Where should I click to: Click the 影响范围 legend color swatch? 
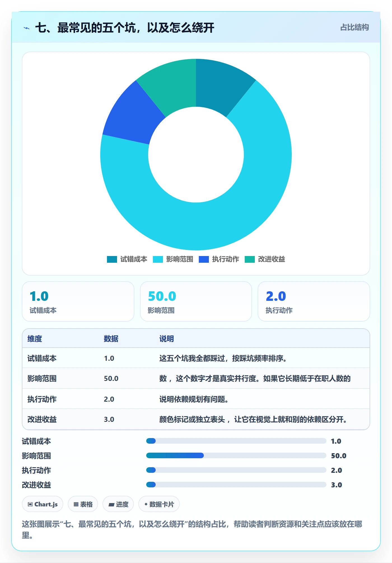pos(158,259)
